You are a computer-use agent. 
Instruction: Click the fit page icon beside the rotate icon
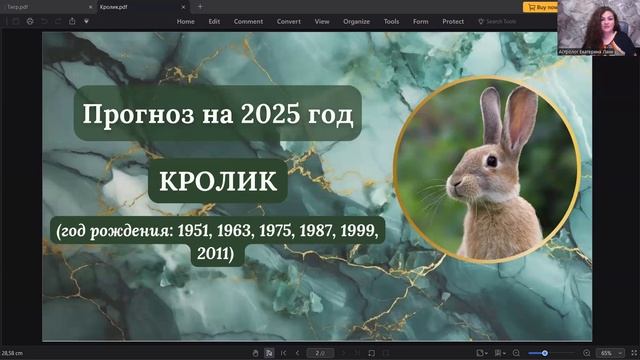coord(386,353)
